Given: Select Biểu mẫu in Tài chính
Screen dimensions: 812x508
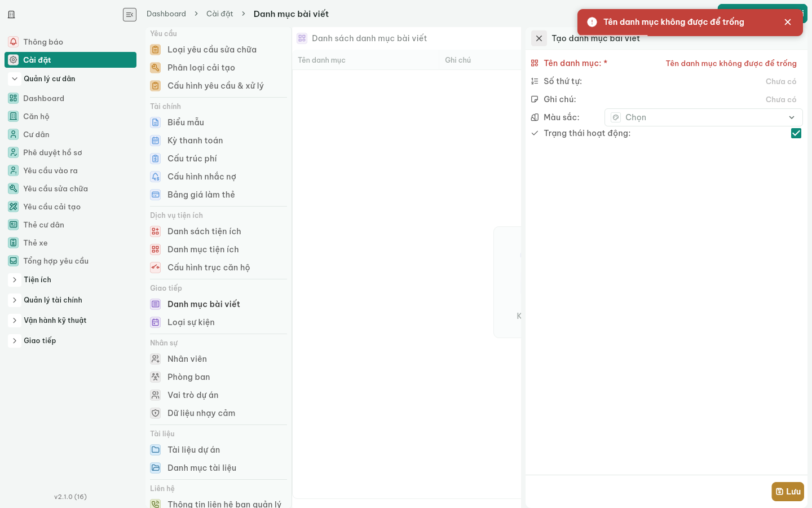Looking at the screenshot, I should 218,122.
